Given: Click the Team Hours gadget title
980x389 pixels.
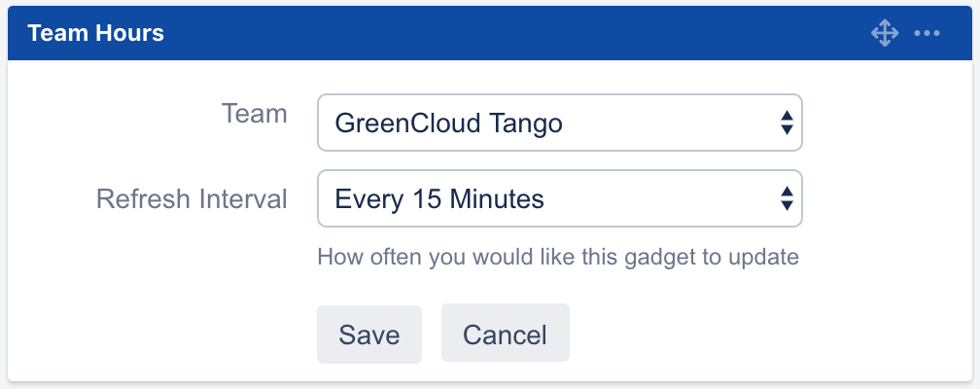Looking at the screenshot, I should click(x=95, y=33).
